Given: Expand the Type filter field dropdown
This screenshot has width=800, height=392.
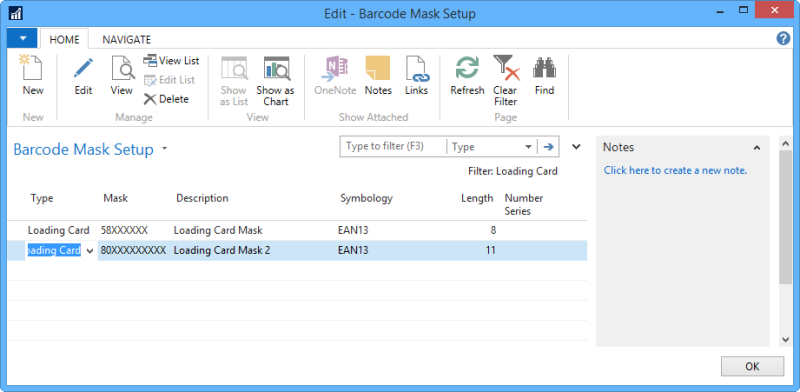Looking at the screenshot, I should point(529,147).
